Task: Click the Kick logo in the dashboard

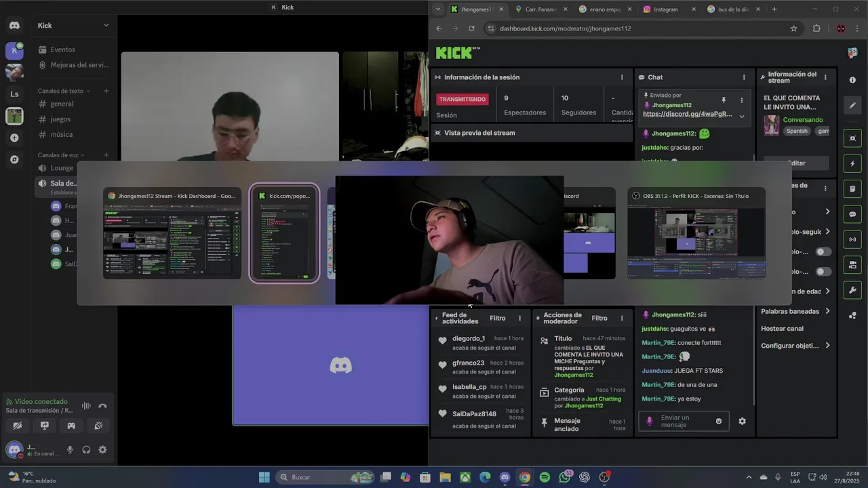Action: click(458, 52)
